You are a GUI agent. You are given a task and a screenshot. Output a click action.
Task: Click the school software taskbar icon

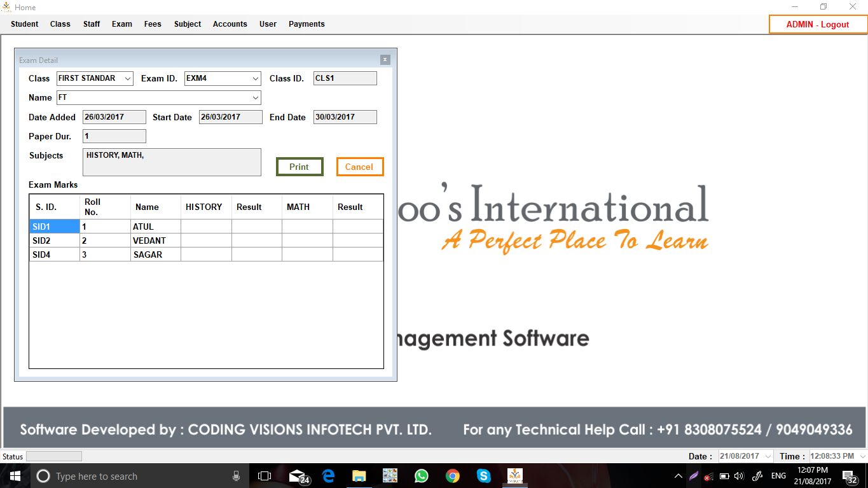tap(514, 476)
